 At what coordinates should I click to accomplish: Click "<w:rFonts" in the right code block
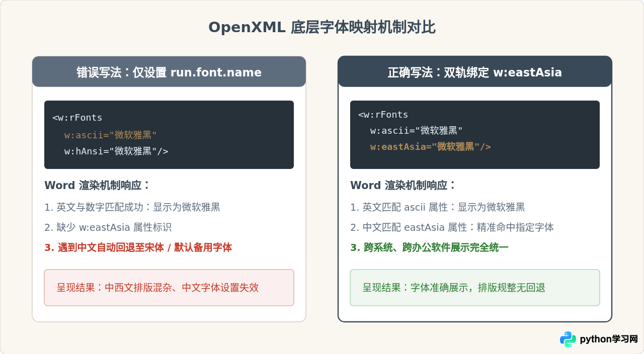coord(383,115)
